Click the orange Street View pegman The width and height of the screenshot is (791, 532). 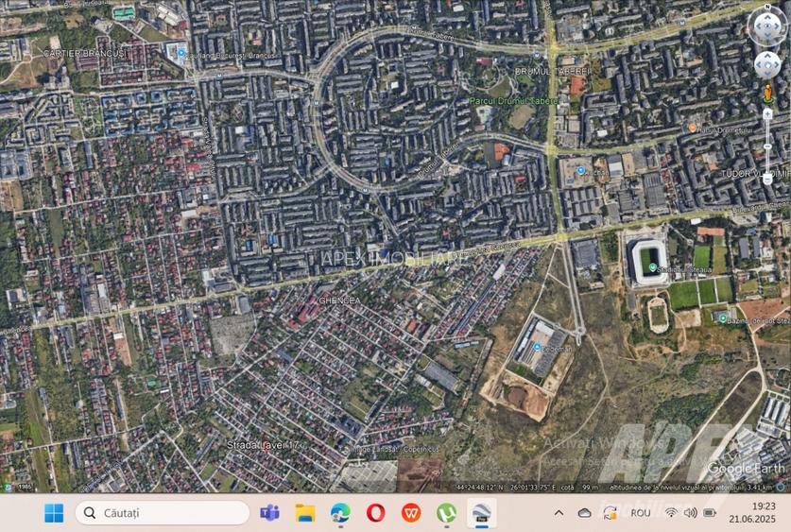coord(767,94)
